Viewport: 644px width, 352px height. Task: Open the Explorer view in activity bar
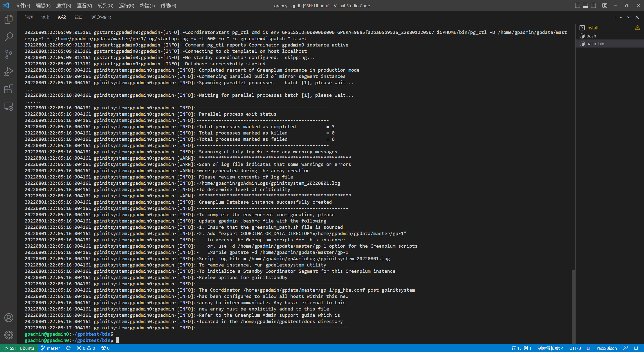click(x=9, y=19)
